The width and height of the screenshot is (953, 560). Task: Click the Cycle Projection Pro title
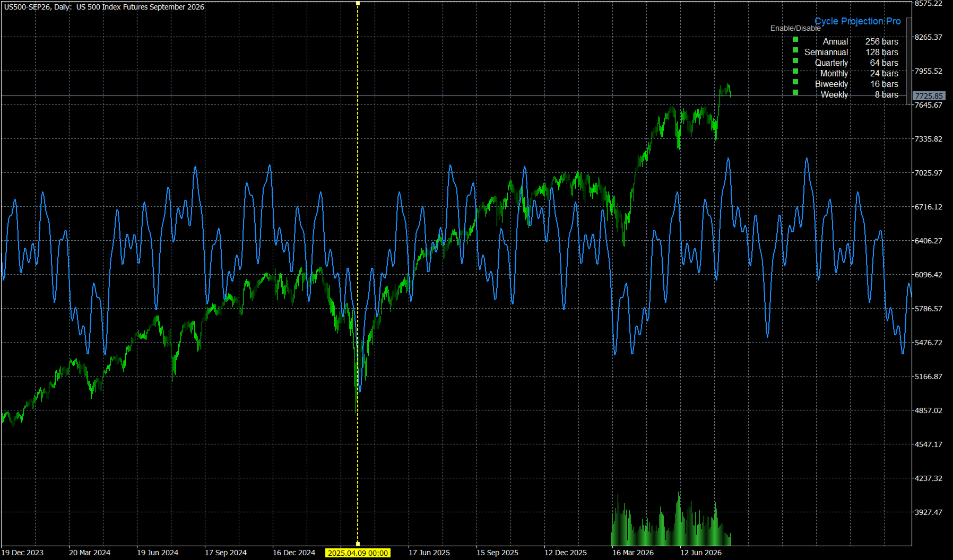click(x=857, y=21)
